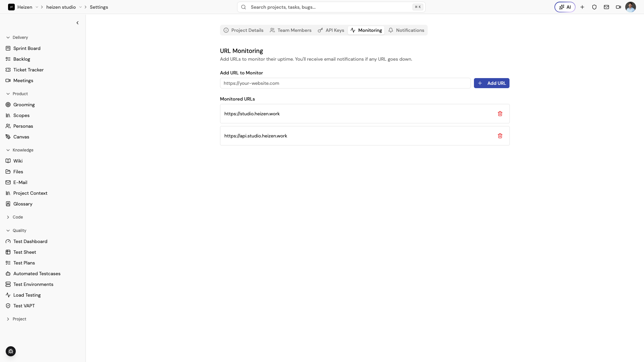This screenshot has width=644, height=362.
Task: Switch to the Notifications tab
Action: click(406, 30)
